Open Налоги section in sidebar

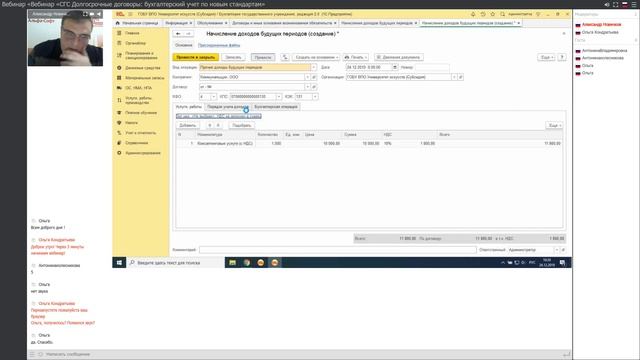(x=131, y=123)
